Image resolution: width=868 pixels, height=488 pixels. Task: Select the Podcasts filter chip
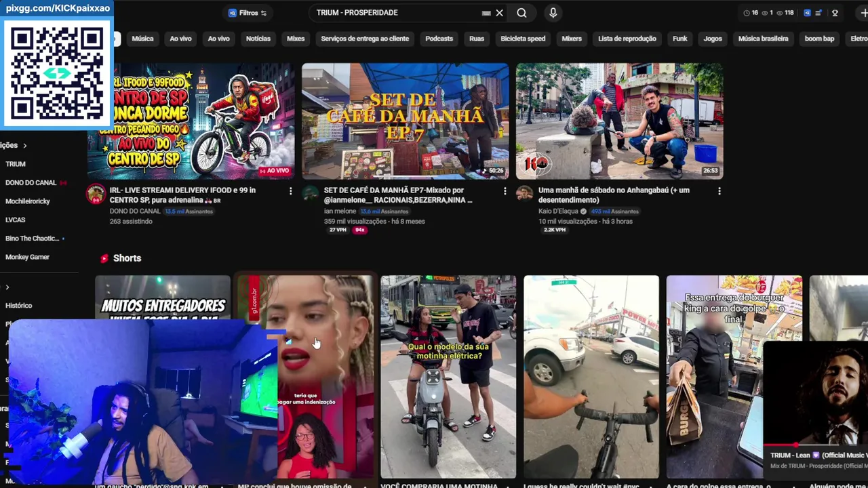tap(439, 39)
